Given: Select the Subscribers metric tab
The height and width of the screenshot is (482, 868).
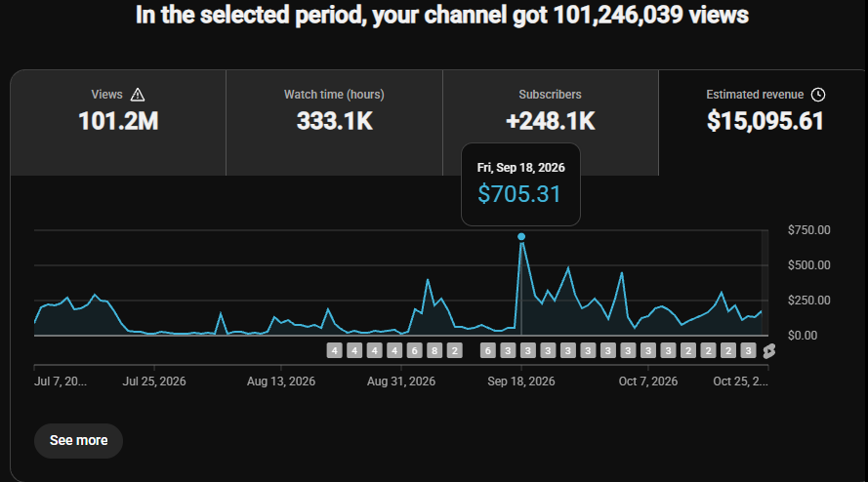Looking at the screenshot, I should [x=551, y=122].
